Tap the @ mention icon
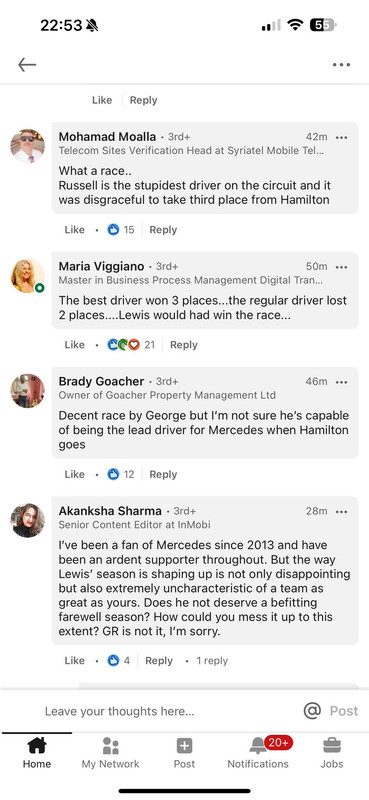The width and height of the screenshot is (369, 800). (x=312, y=711)
